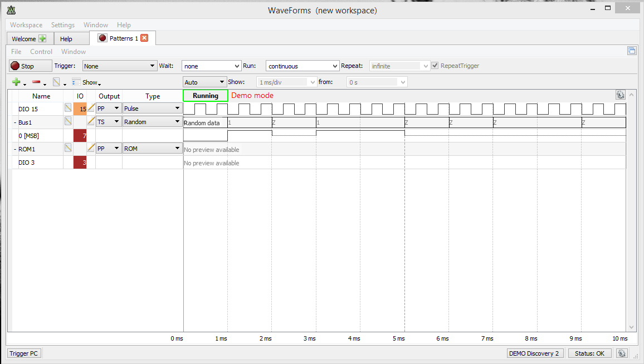
Task: Select the DIO 15 signal name
Action: (28, 109)
